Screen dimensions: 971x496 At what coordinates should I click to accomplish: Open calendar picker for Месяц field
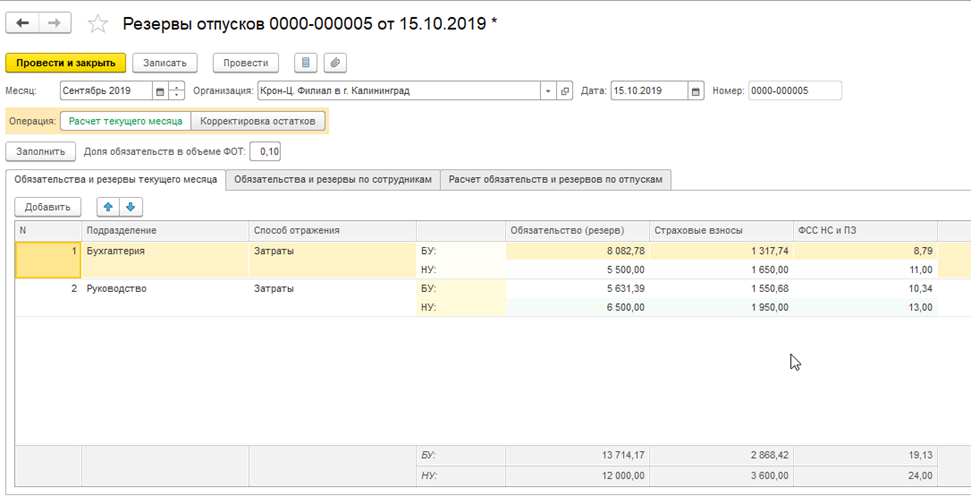click(159, 91)
